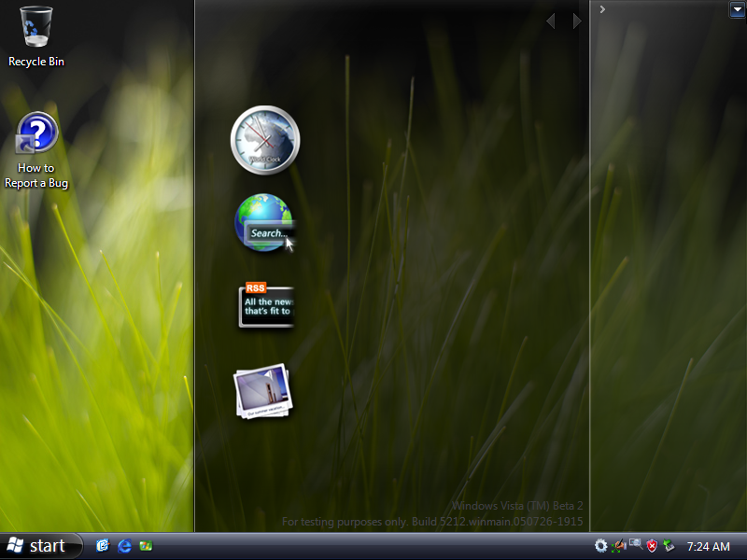The width and height of the screenshot is (747, 560).
Task: Pick the RSS news feed gadget
Action: coord(266,305)
